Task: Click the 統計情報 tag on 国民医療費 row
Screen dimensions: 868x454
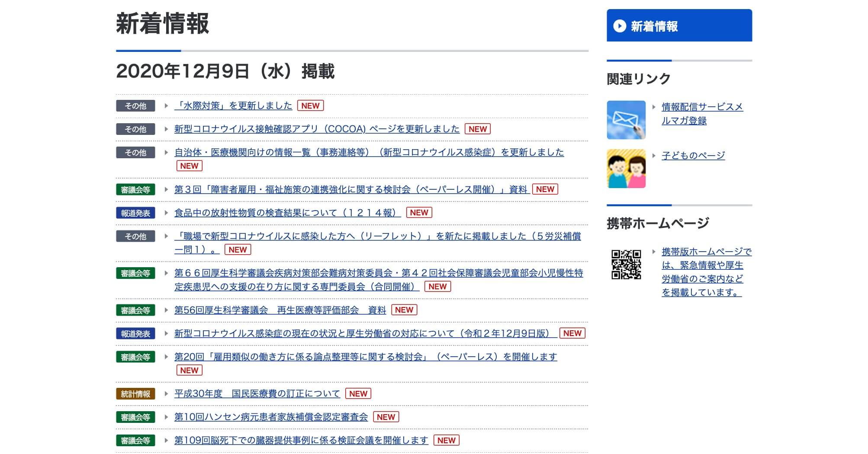Action: point(135,394)
